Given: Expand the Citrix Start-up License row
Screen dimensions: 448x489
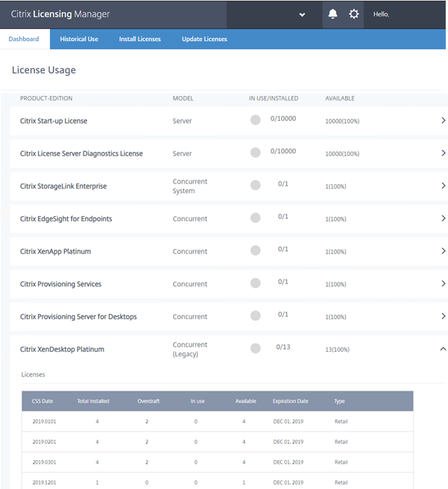Looking at the screenshot, I should 444,121.
